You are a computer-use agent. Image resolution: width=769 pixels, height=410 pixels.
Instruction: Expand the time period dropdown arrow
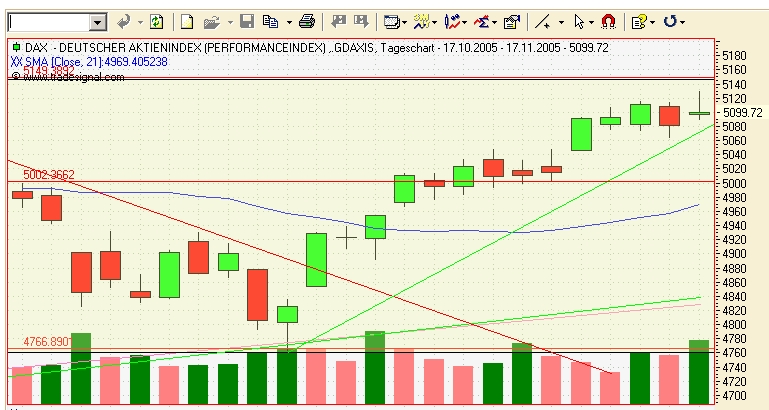(435, 23)
